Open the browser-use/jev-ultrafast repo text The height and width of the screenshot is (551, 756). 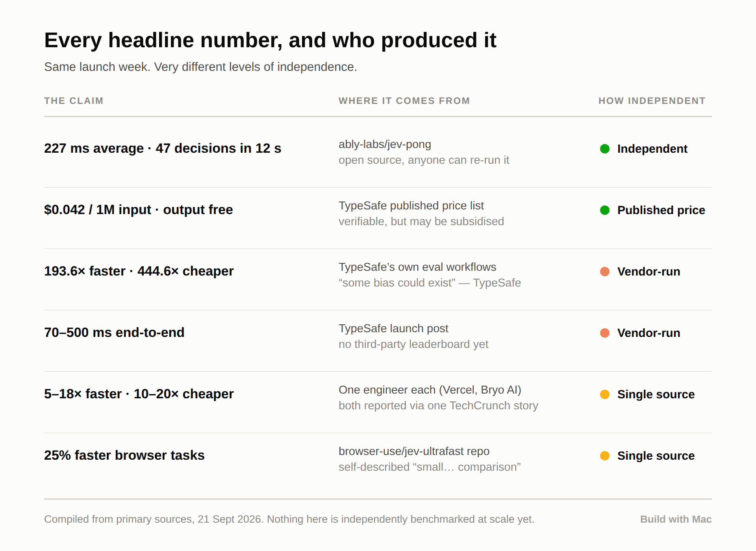414,451
